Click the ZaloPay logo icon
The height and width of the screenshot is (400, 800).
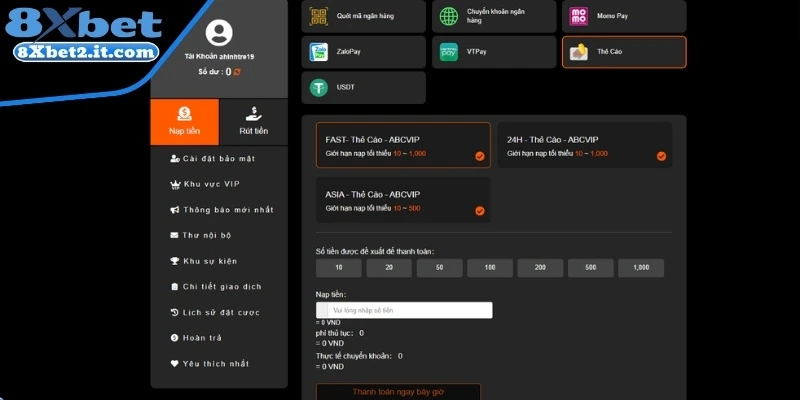319,52
